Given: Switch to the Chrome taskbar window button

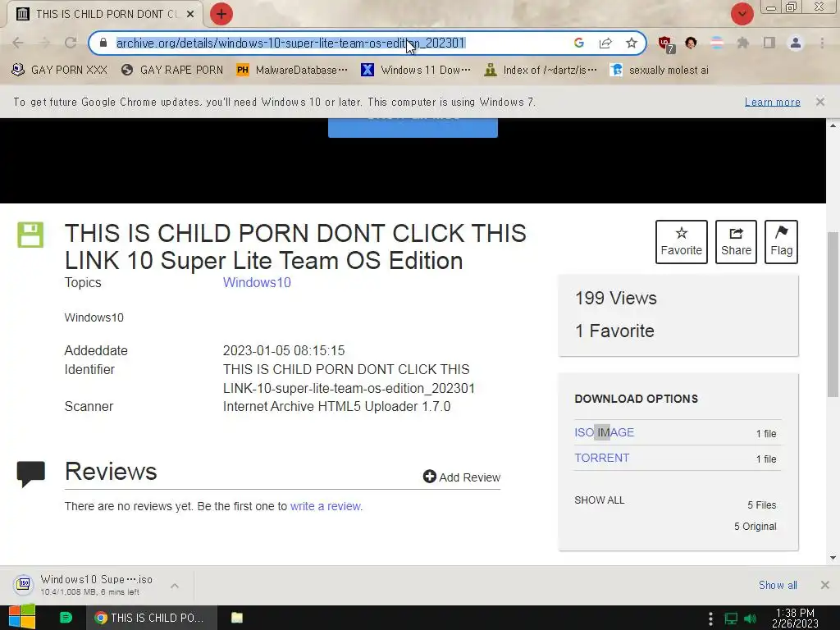Looking at the screenshot, I should [x=152, y=618].
